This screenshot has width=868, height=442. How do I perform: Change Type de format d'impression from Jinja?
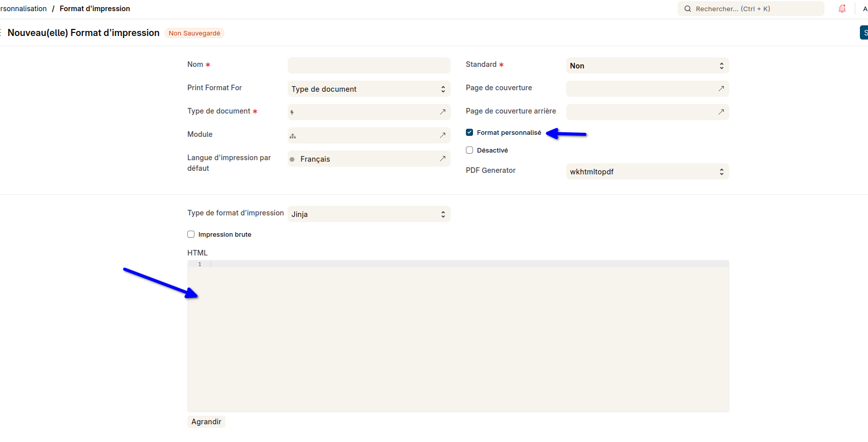[369, 214]
